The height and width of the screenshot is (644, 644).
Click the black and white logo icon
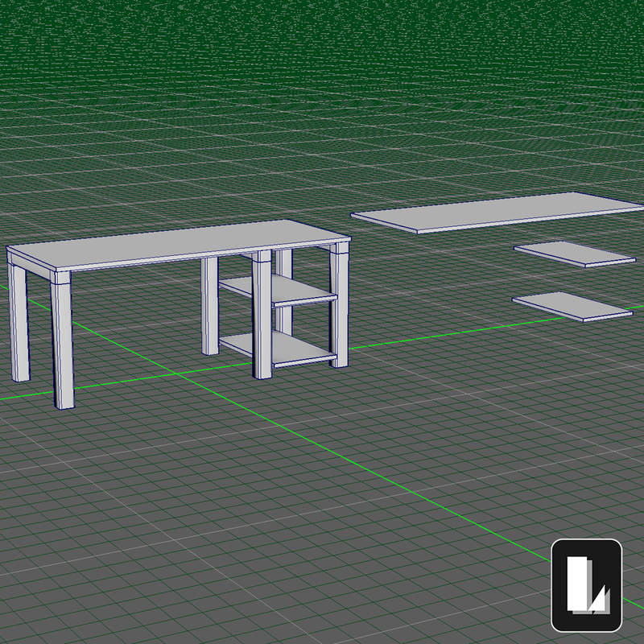pyautogui.click(x=586, y=585)
